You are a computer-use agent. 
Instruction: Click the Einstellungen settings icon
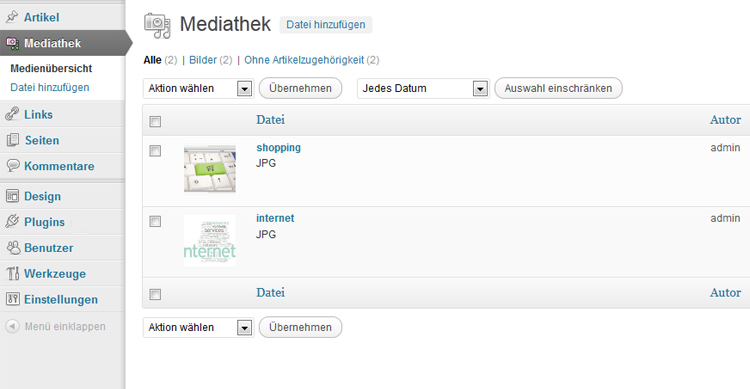point(12,300)
